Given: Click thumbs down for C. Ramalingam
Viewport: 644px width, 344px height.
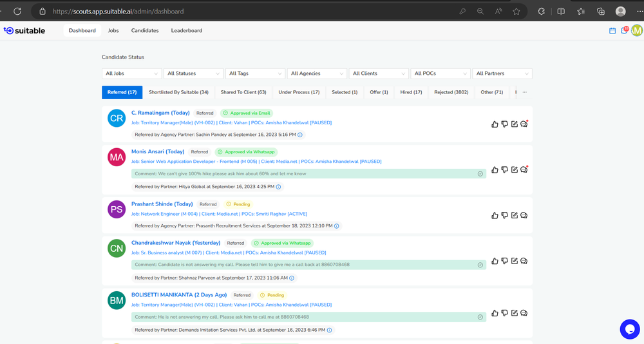Looking at the screenshot, I should (x=504, y=124).
